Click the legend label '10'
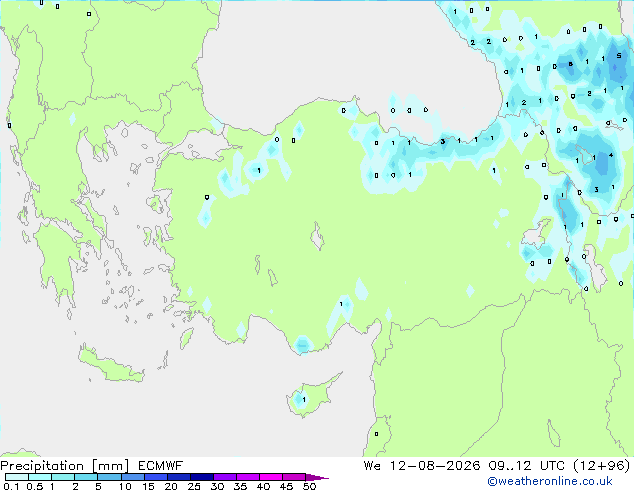This screenshot has width=634, height=490. pyautogui.click(x=125, y=486)
